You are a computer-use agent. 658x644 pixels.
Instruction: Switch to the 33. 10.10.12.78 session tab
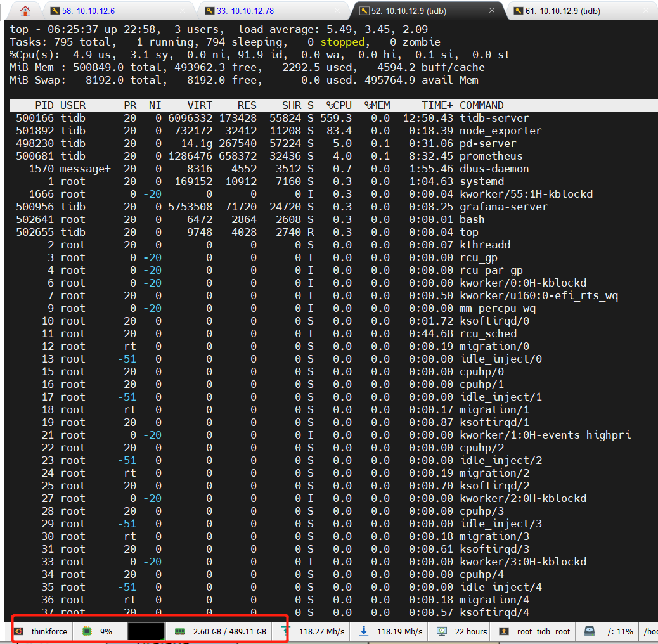[x=245, y=11]
